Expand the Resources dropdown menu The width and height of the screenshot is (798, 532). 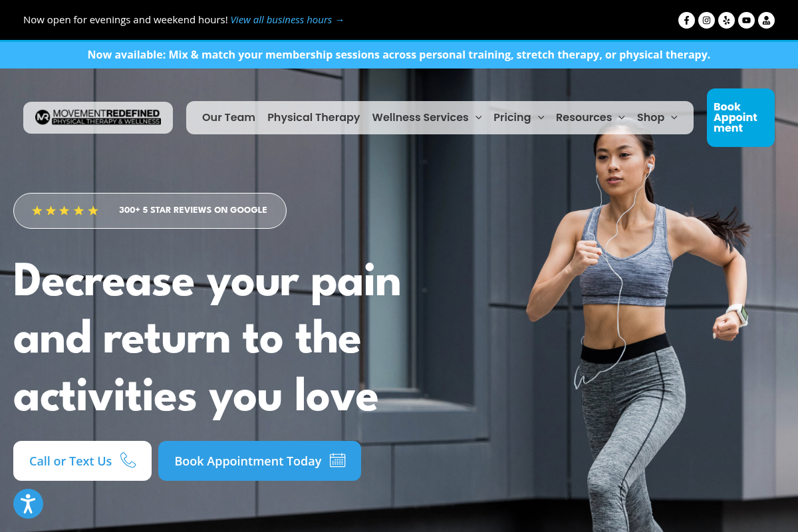(591, 117)
